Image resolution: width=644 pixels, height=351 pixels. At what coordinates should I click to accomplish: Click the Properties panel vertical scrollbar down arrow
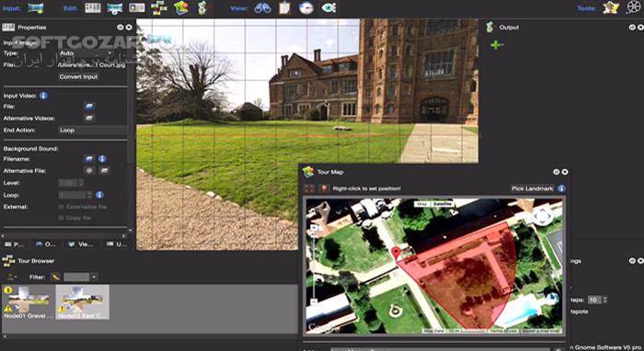130,231
